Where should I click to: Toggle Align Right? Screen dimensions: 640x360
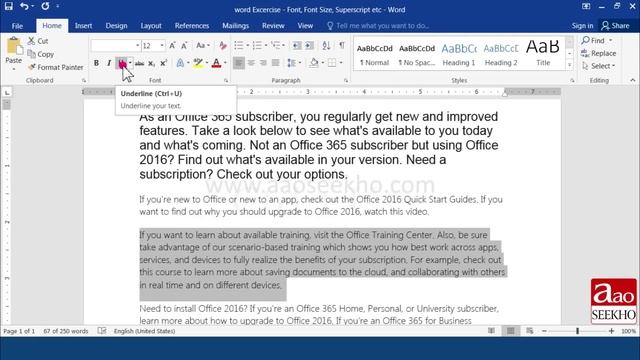[263, 63]
